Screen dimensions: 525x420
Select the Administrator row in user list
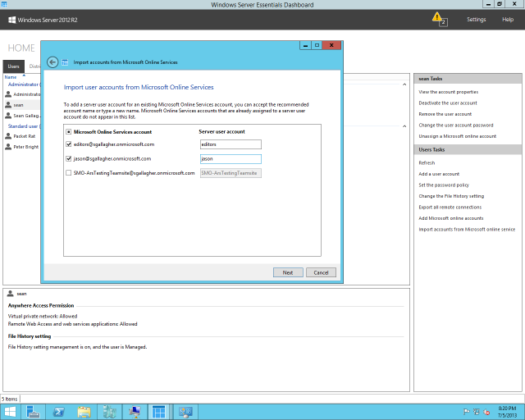[x=22, y=94]
